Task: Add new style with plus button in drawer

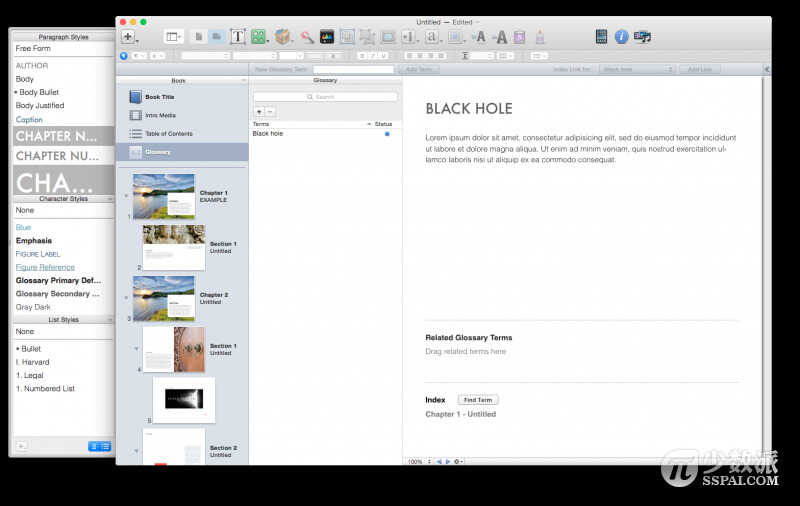Action: pyautogui.click(x=21, y=446)
